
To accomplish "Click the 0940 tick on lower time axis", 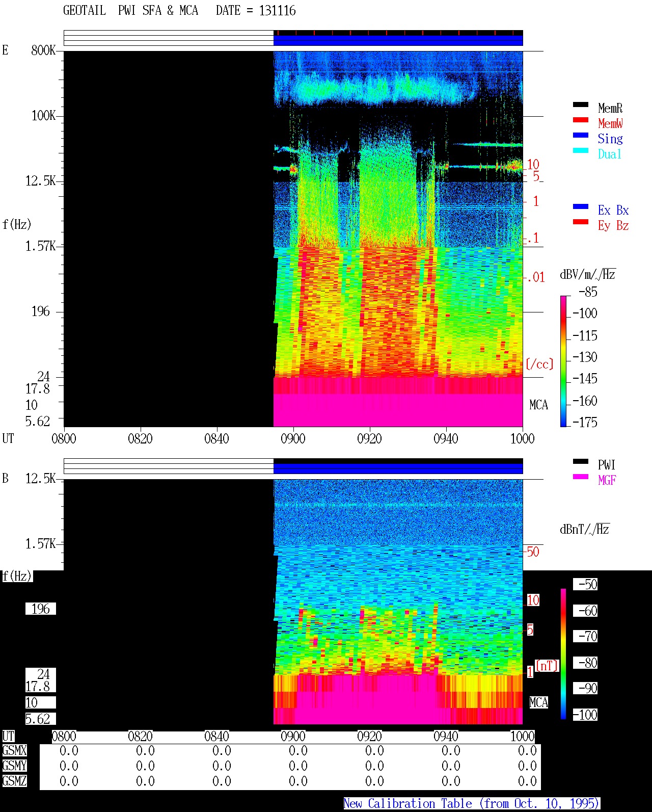I will 446,736.
